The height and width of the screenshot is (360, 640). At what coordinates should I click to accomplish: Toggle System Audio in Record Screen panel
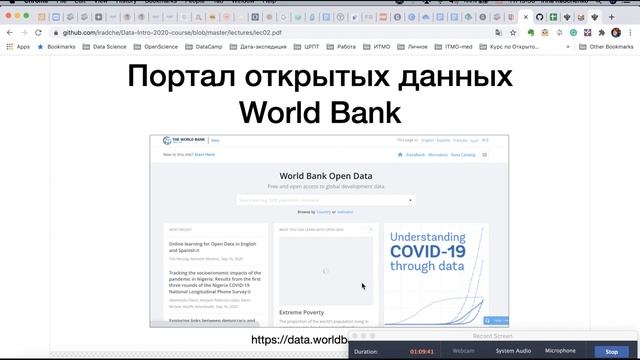[x=513, y=351]
